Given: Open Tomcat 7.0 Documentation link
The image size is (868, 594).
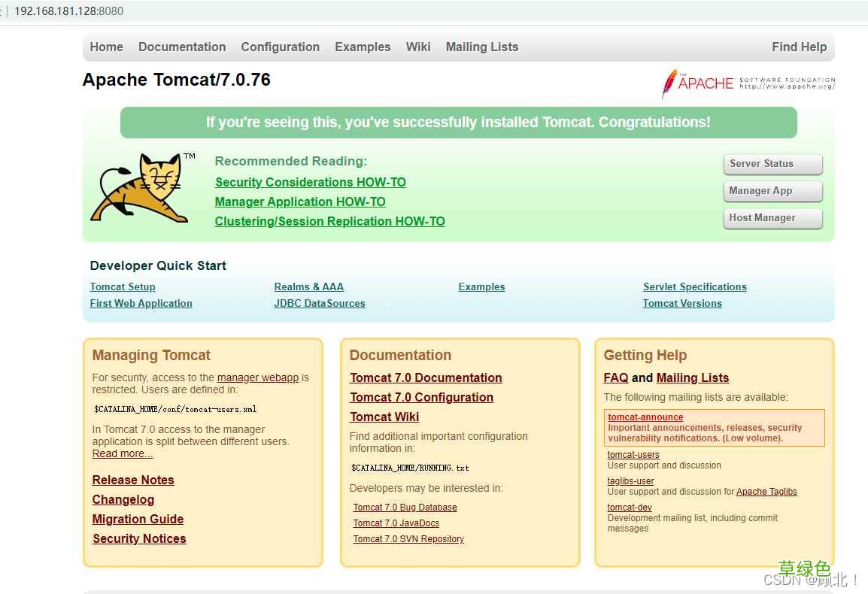Looking at the screenshot, I should coord(426,377).
